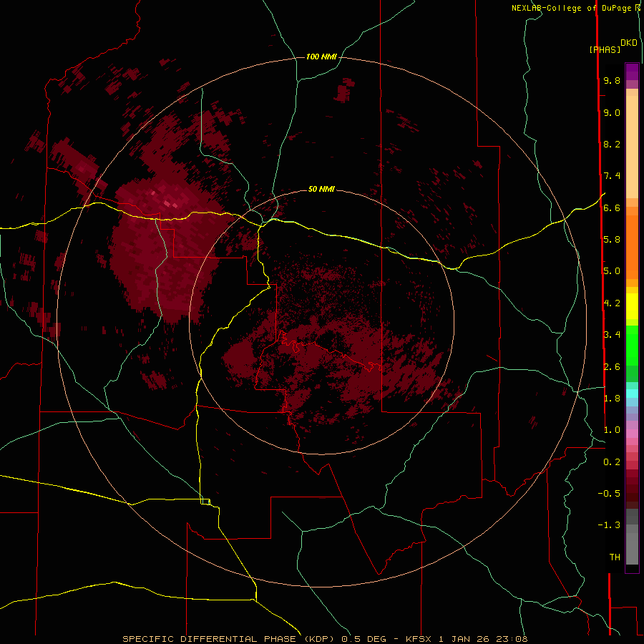Click "(KDP)" in the bottom caption
This screenshot has height=644, width=644.
(320, 639)
